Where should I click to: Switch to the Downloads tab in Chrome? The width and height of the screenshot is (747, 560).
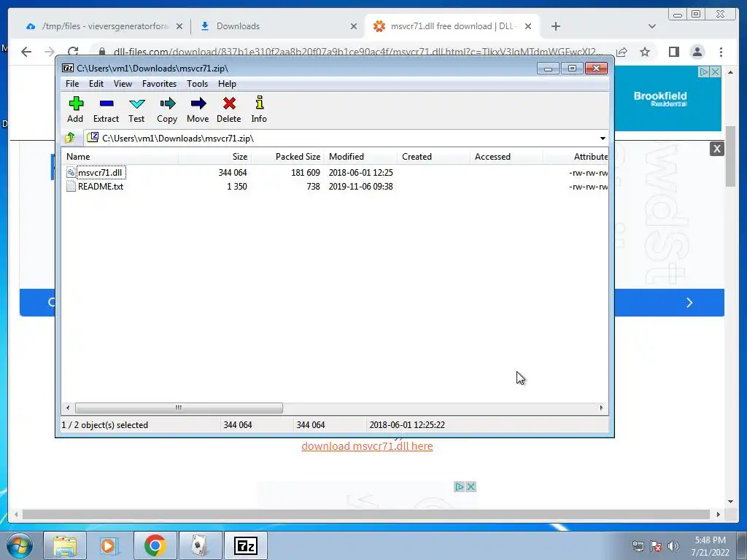tap(278, 26)
